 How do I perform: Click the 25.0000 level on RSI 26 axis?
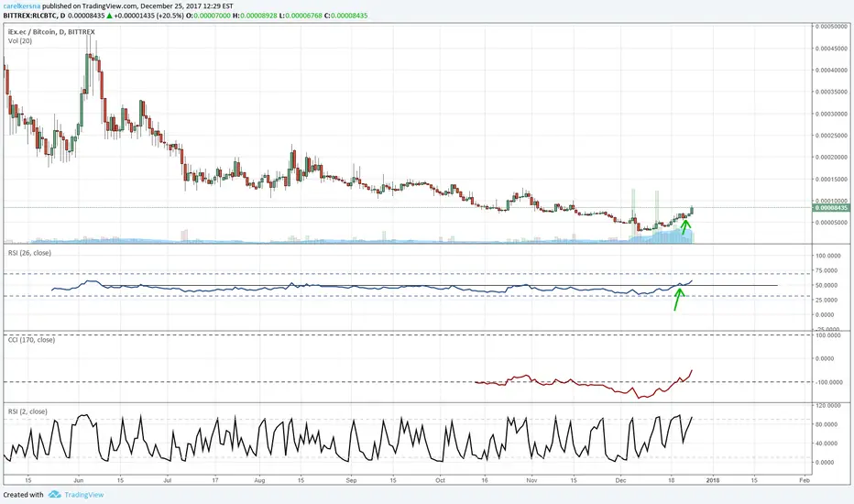[825, 300]
